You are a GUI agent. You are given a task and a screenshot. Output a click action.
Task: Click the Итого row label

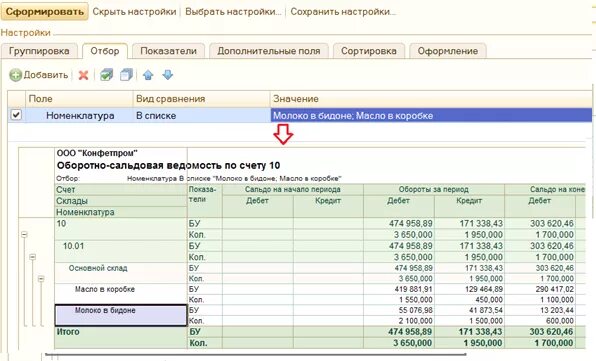(x=68, y=332)
